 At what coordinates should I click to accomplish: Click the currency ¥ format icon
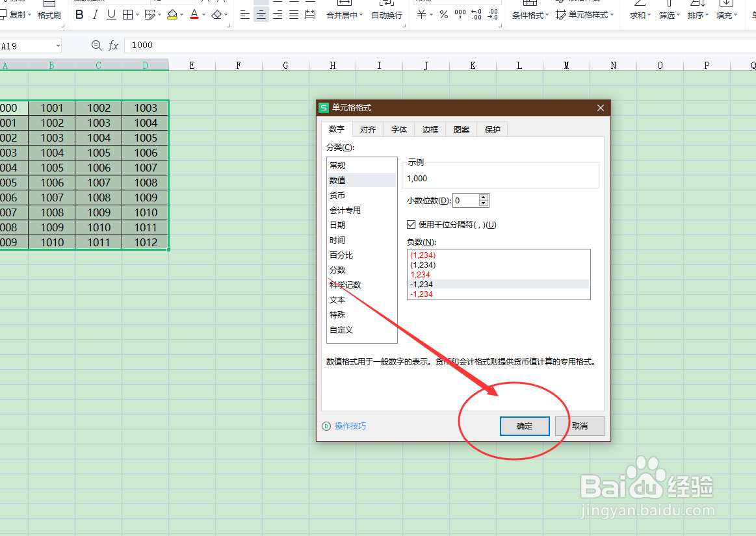pos(421,14)
